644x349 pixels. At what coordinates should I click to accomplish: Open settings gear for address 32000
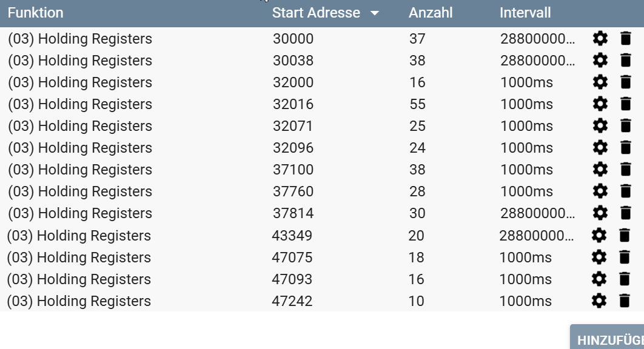pos(600,82)
